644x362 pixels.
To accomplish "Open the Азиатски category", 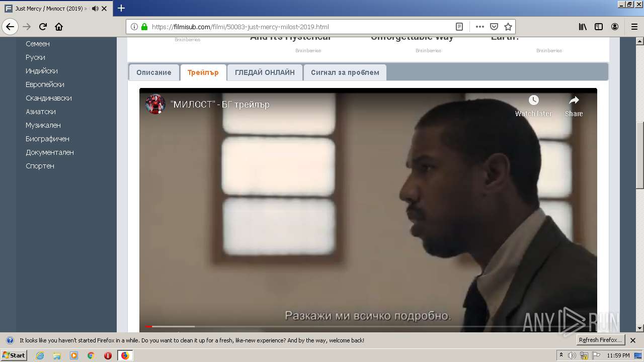I will [41, 112].
